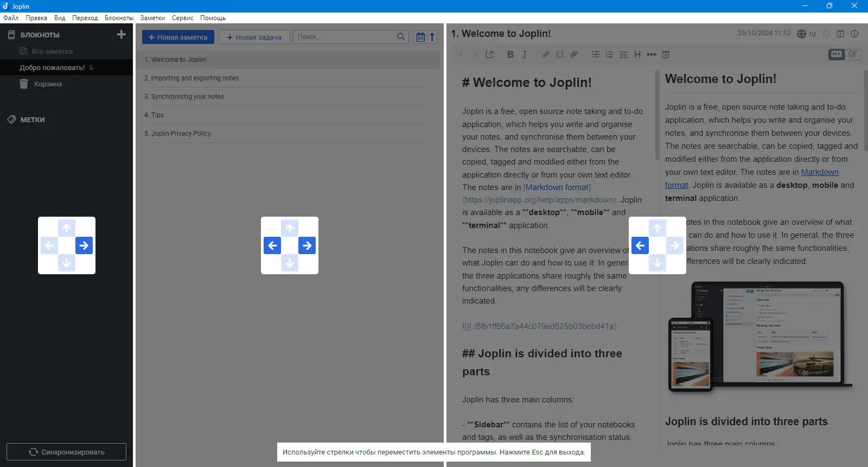Image resolution: width=868 pixels, height=467 pixels.
Task: Move the note list right with its arrow
Action: click(307, 245)
